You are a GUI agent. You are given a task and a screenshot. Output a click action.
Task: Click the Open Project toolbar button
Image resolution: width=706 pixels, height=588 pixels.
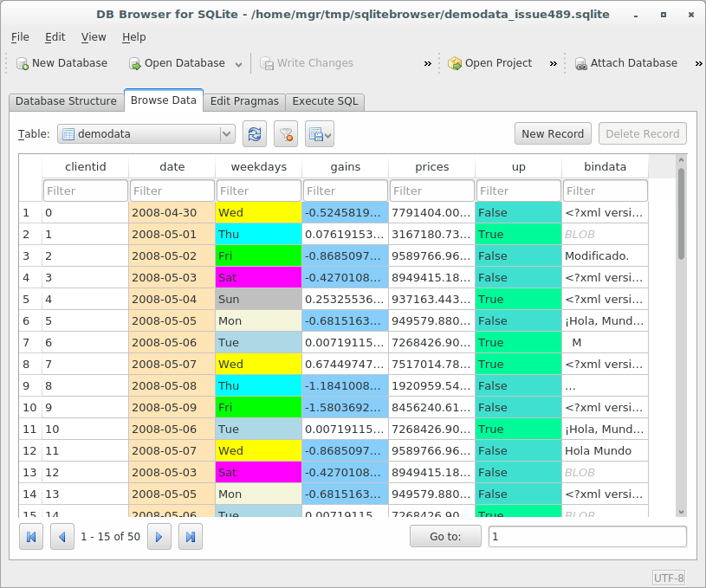(x=490, y=63)
